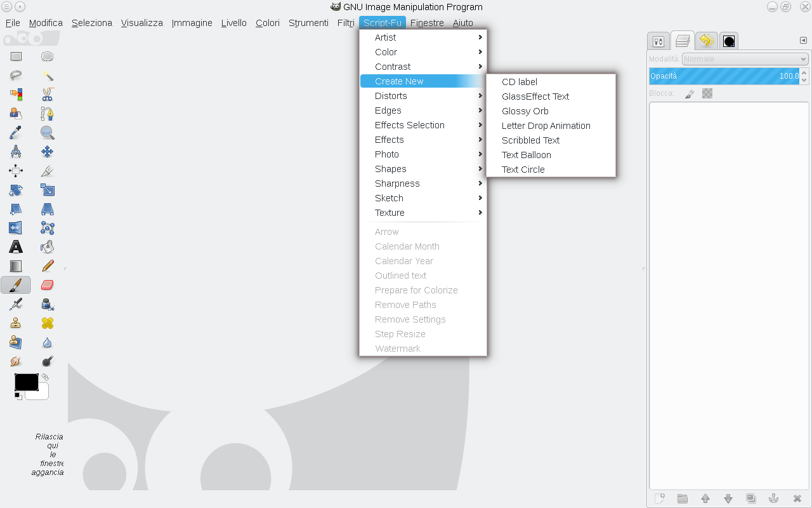Viewport: 812px width, 508px height.
Task: Click the new layer button
Action: [660, 498]
